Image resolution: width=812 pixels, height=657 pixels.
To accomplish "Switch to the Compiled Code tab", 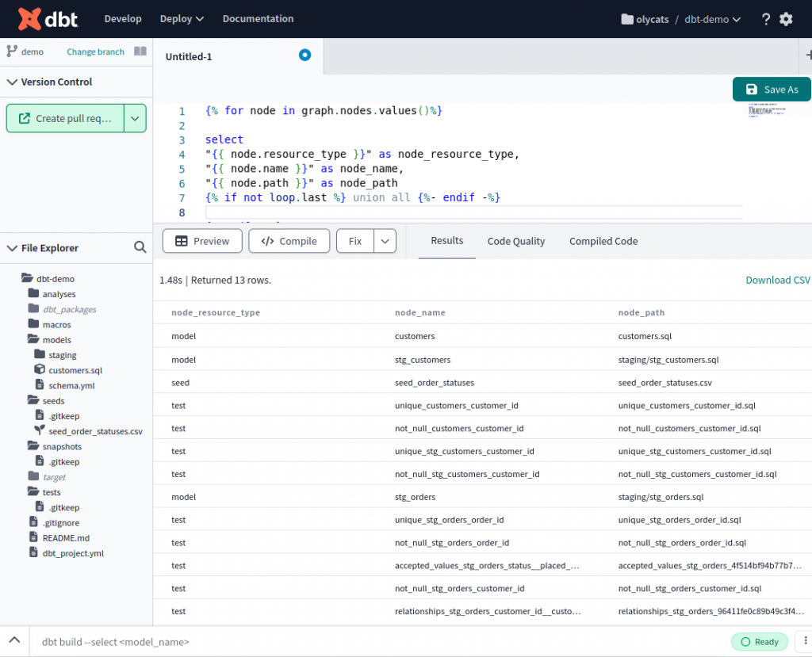I will [x=603, y=241].
